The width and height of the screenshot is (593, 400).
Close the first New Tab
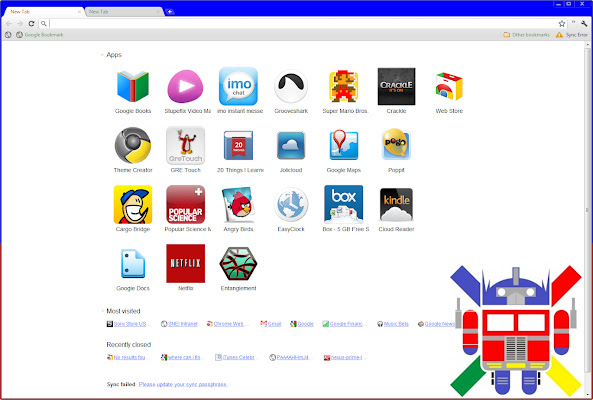79,12
